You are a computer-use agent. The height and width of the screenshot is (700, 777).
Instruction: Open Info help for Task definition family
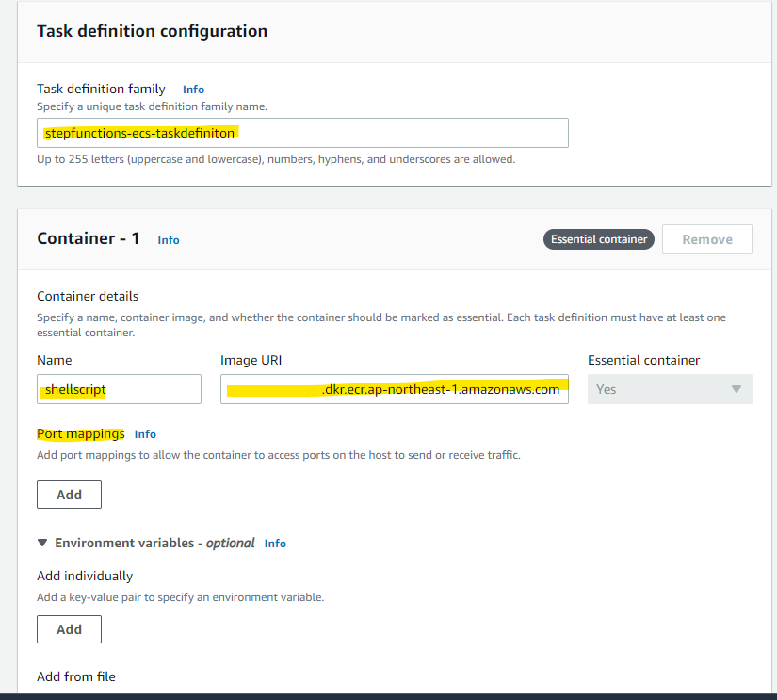click(193, 89)
